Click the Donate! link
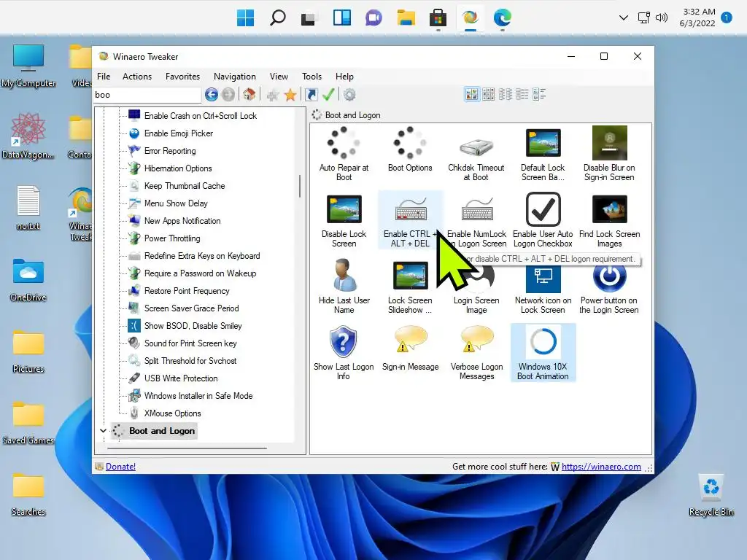Screen dimensions: 747x560 [x=120, y=467]
